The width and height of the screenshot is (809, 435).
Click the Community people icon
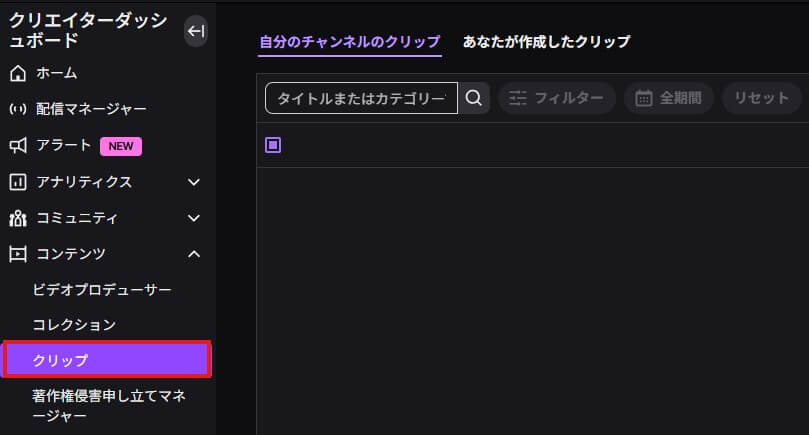click(17, 218)
